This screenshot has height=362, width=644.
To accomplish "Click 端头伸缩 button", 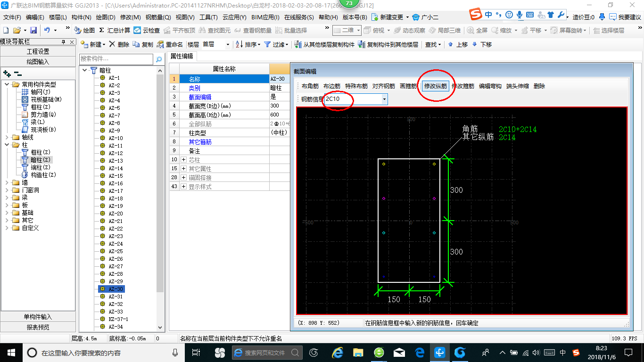I will click(x=518, y=86).
